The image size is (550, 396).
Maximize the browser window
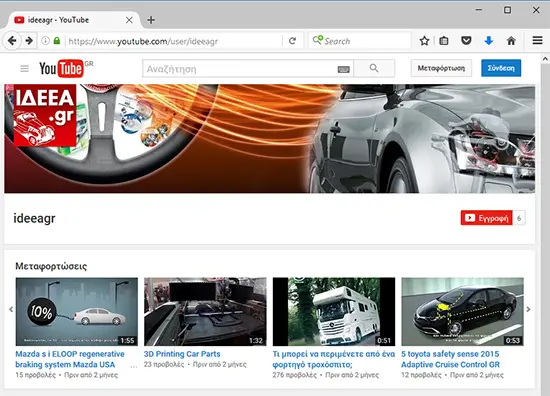coord(508,10)
